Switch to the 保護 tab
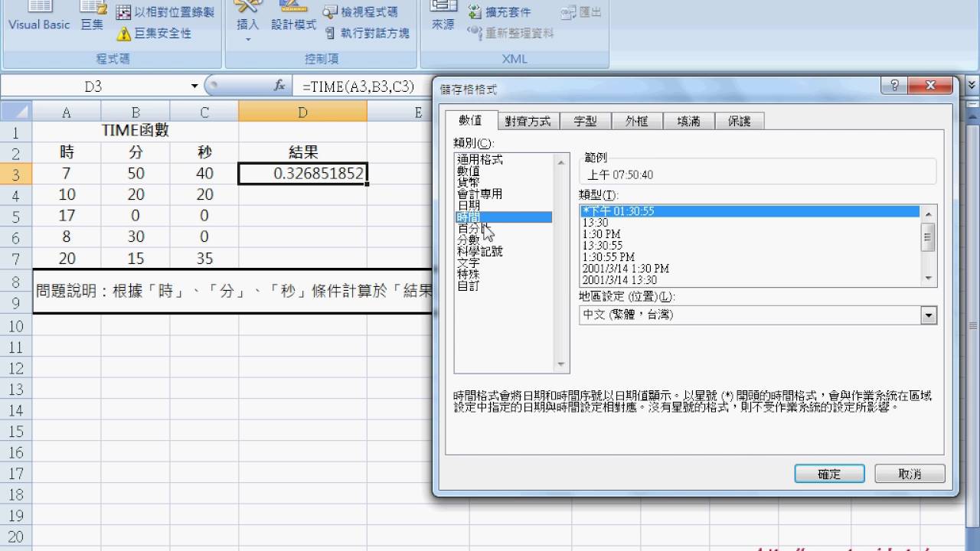Viewport: 980px width, 551px height. [x=740, y=121]
